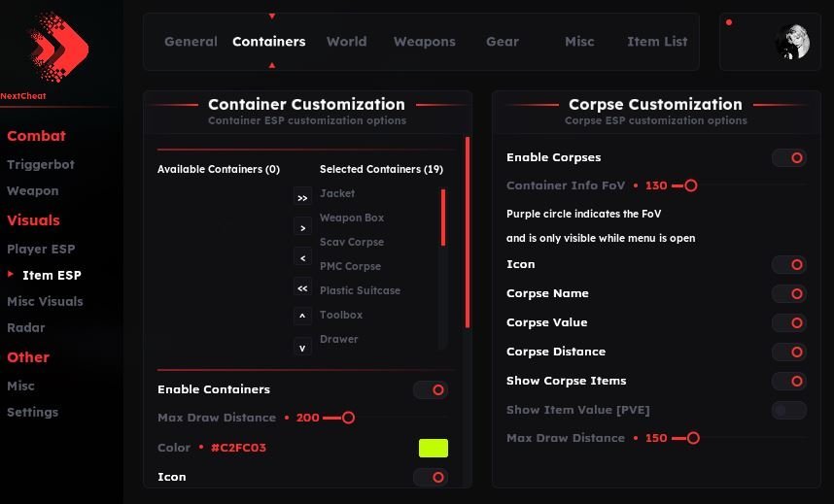Click the move-all-left '<<' arrow button

click(x=302, y=287)
